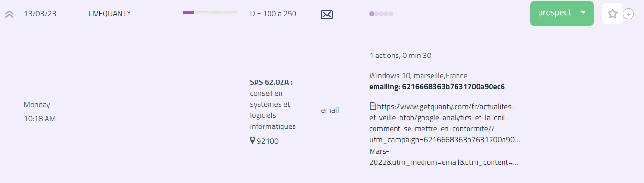Click the "1 actions, 0 min 30" summary

pyautogui.click(x=400, y=56)
